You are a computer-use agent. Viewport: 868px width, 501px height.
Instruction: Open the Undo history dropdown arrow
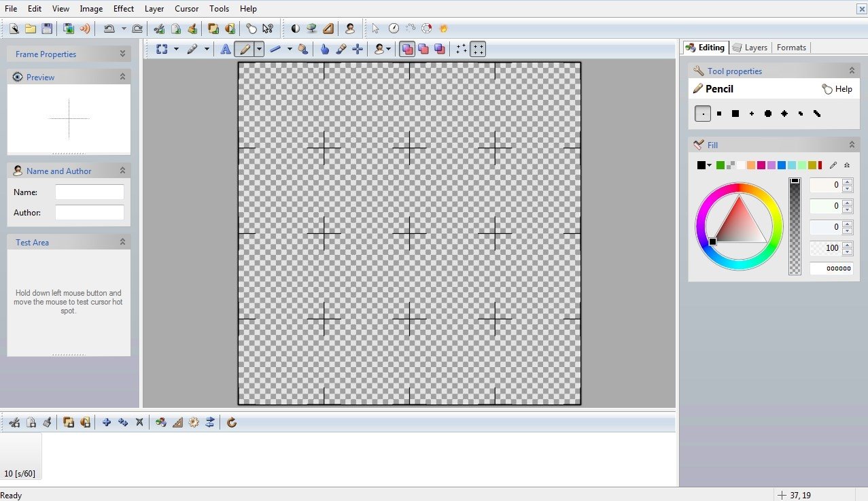coord(124,29)
